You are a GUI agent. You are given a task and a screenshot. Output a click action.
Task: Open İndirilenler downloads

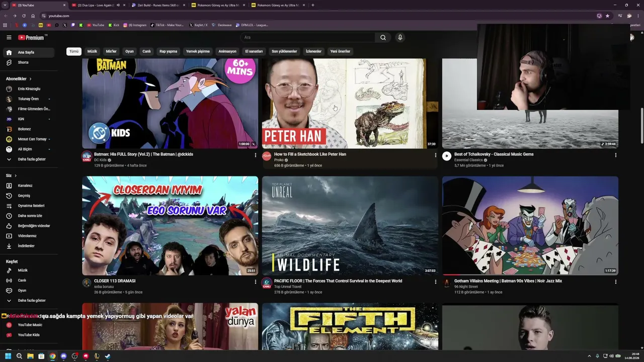pos(29,246)
